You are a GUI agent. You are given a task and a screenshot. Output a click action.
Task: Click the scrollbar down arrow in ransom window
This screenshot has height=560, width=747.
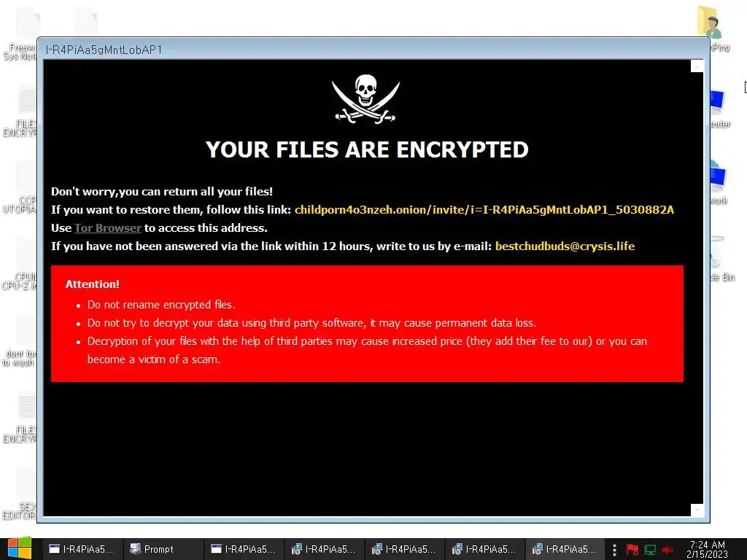697,510
